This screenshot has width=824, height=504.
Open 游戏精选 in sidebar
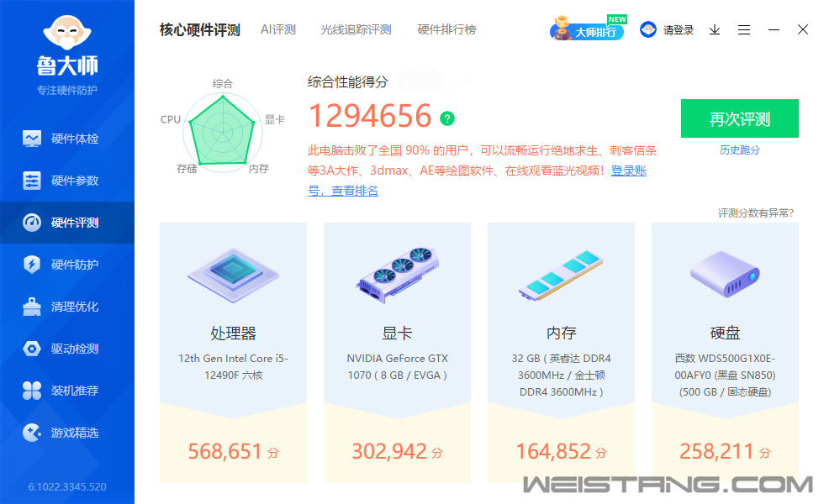point(67,433)
